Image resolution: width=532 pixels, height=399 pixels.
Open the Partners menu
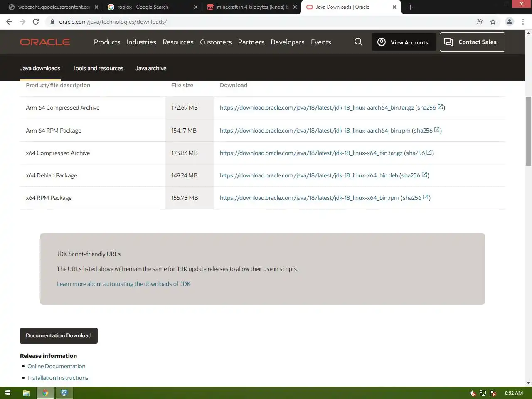point(251,42)
